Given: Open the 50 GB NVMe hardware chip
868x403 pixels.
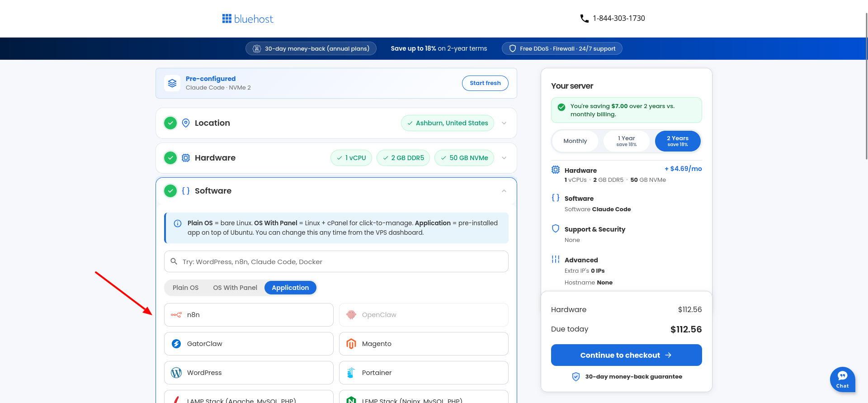Looking at the screenshot, I should pyautogui.click(x=464, y=158).
